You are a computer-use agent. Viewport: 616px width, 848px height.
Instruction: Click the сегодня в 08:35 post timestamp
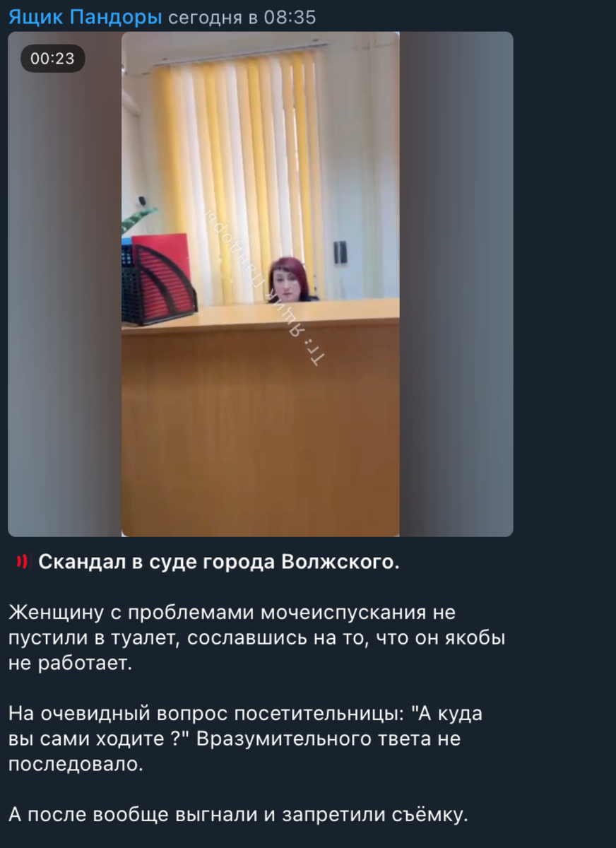[x=242, y=17]
